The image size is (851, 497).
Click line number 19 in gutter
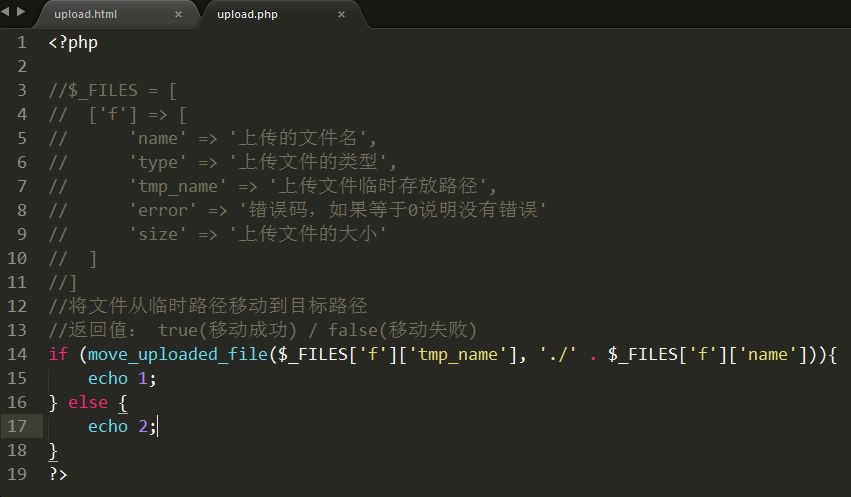click(17, 474)
